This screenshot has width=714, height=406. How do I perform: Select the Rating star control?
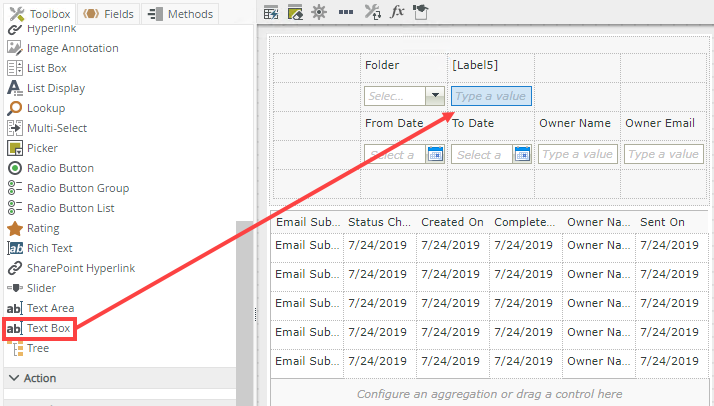(33, 228)
